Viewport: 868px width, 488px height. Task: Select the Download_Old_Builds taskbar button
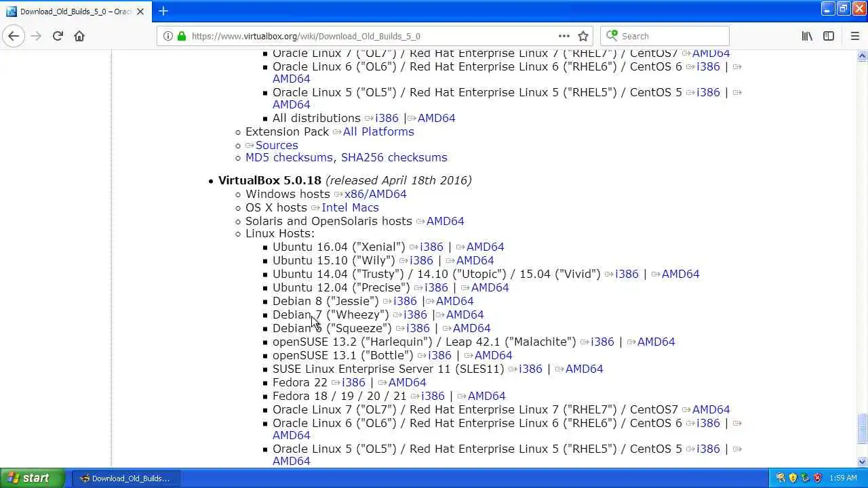125,478
